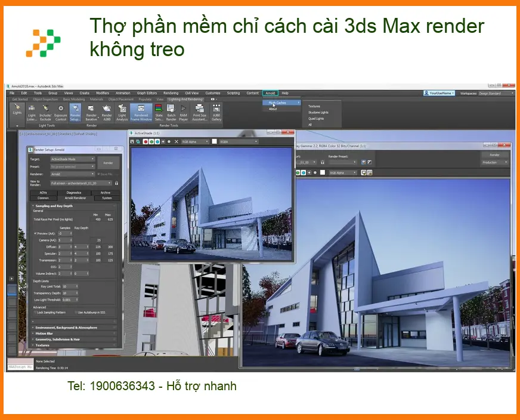Enable Use Autobump in SSS checkbox
This screenshot has height=420, width=520.
pyautogui.click(x=76, y=313)
